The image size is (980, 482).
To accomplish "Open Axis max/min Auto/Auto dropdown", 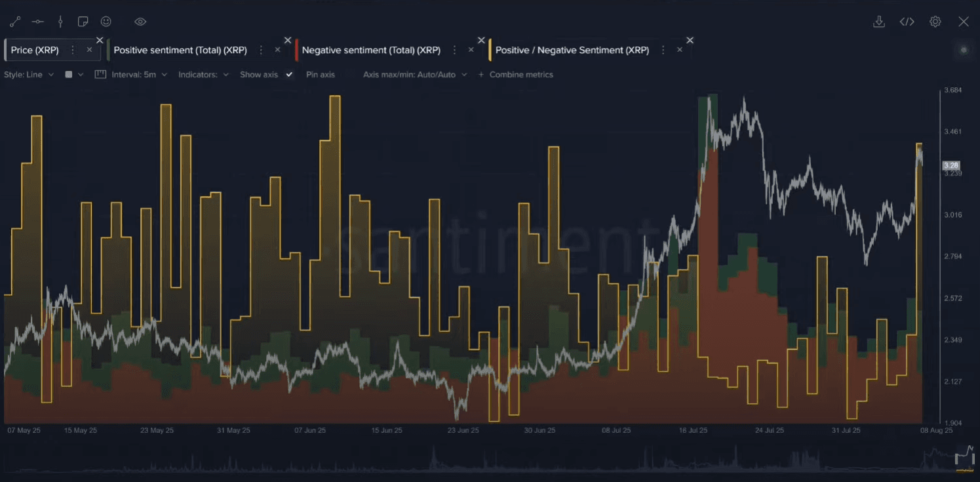I will coord(414,75).
